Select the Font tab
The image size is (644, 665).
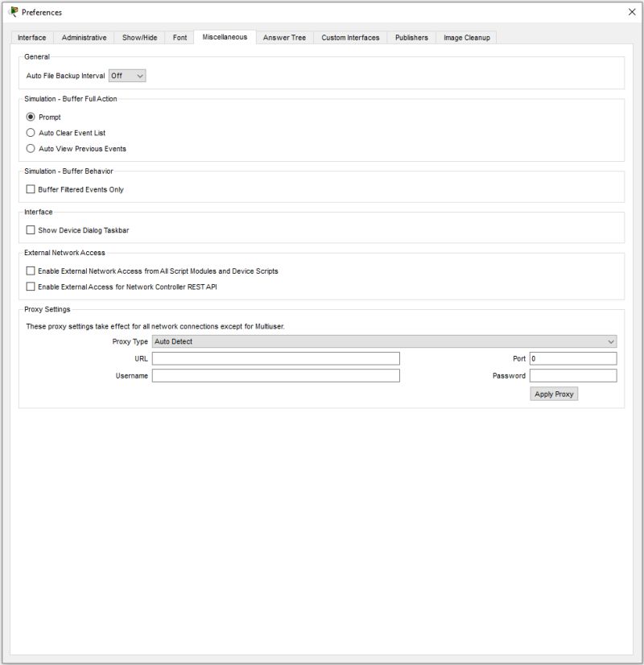[180, 37]
